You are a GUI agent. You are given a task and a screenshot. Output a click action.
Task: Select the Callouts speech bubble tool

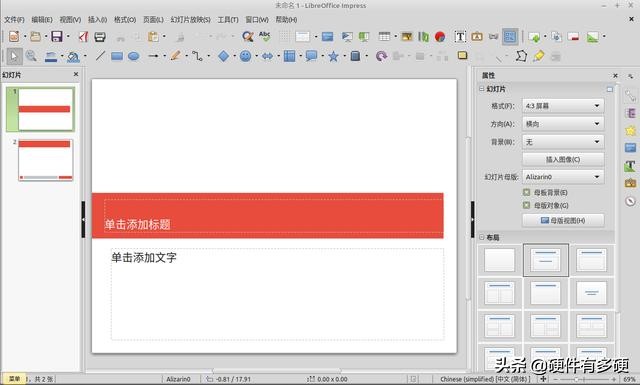coord(311,56)
